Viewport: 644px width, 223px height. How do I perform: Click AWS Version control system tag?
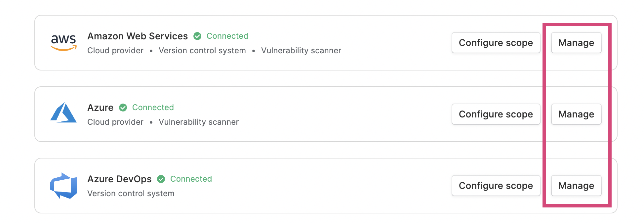[x=202, y=51]
